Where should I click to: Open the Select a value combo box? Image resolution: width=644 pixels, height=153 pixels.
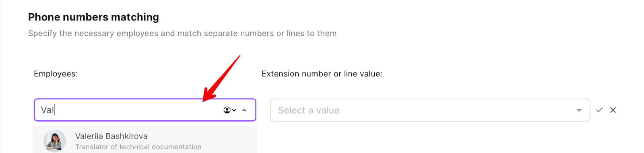click(430, 110)
